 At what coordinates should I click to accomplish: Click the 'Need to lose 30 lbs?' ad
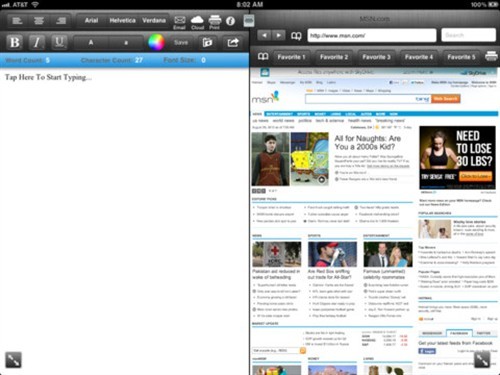point(457,158)
